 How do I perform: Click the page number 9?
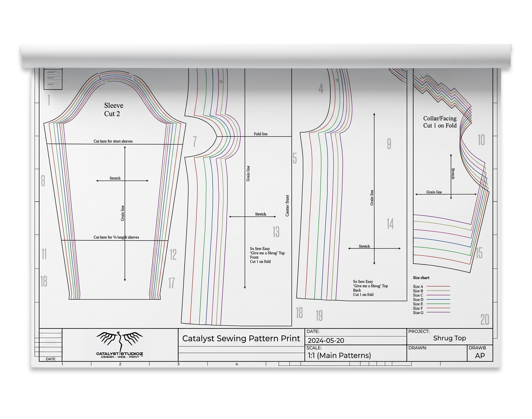389,144
